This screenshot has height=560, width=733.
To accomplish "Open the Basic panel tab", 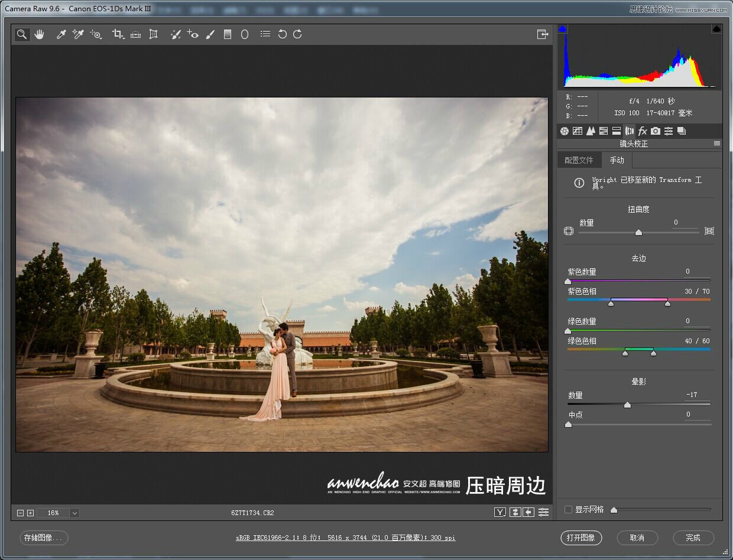I will [x=565, y=131].
